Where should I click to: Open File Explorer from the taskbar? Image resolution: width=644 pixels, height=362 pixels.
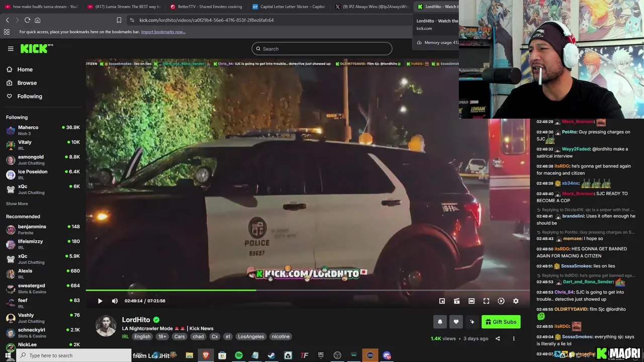tap(189, 355)
